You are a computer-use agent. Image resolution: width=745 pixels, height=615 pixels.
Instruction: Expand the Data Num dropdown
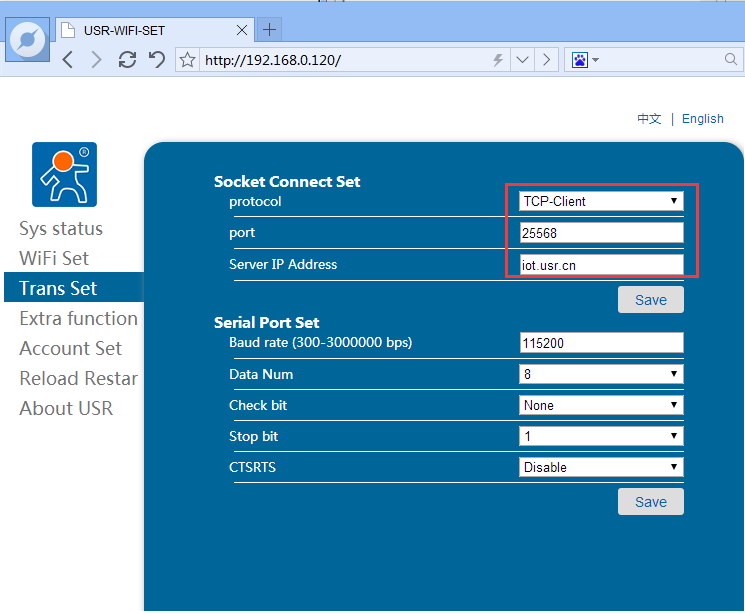click(x=601, y=375)
